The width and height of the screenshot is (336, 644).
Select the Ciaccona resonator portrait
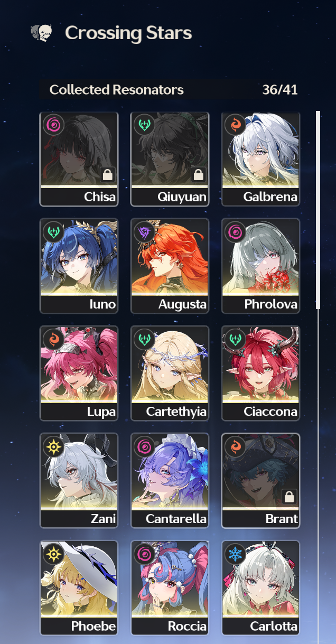(260, 373)
